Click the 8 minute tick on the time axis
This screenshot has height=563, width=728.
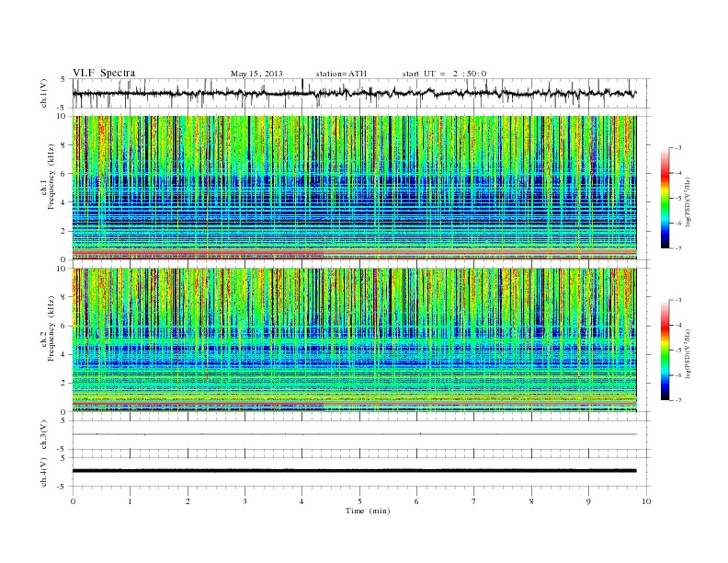531,501
